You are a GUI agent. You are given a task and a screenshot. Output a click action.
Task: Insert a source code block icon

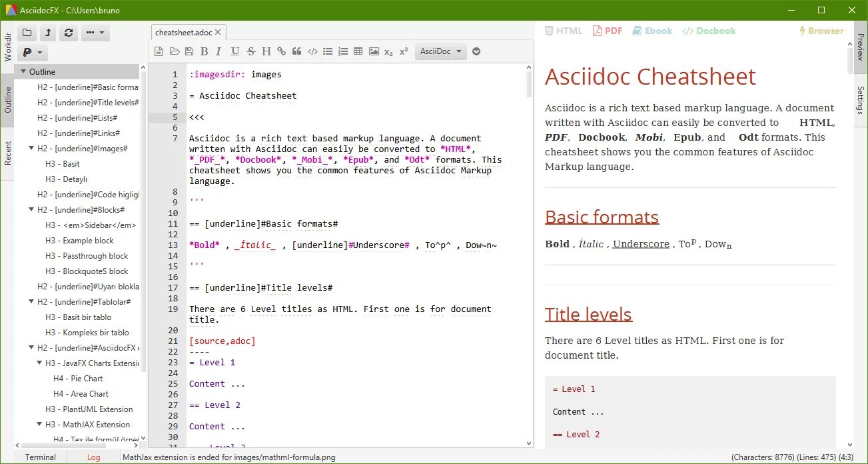312,51
